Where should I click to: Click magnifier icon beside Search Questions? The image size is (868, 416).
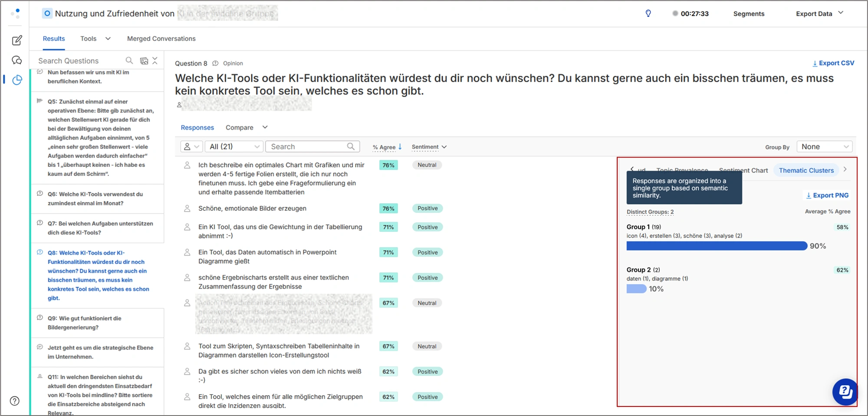tap(129, 61)
